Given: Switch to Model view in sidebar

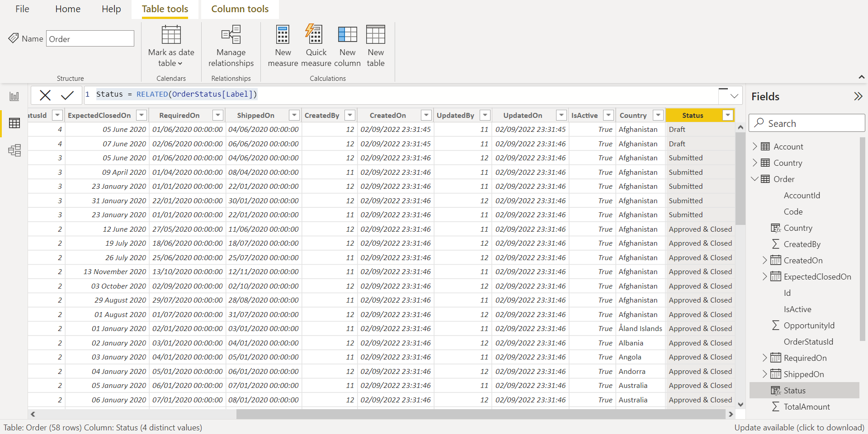Looking at the screenshot, I should pos(14,150).
